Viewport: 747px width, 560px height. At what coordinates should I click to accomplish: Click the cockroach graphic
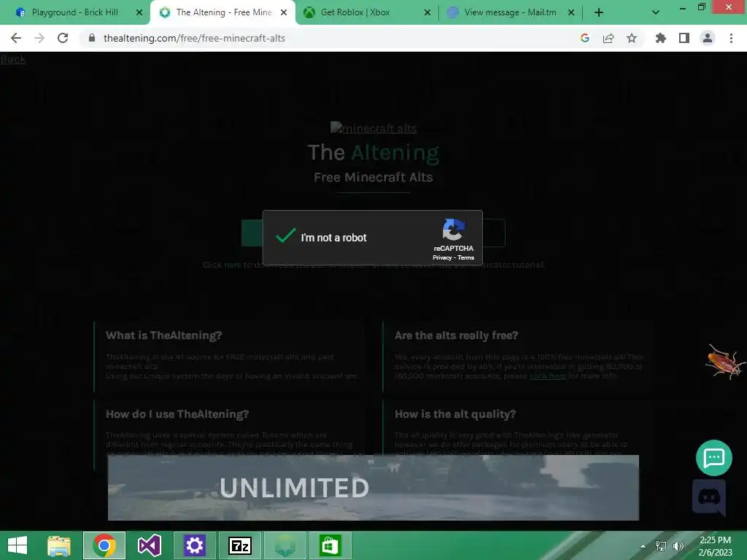(x=724, y=362)
